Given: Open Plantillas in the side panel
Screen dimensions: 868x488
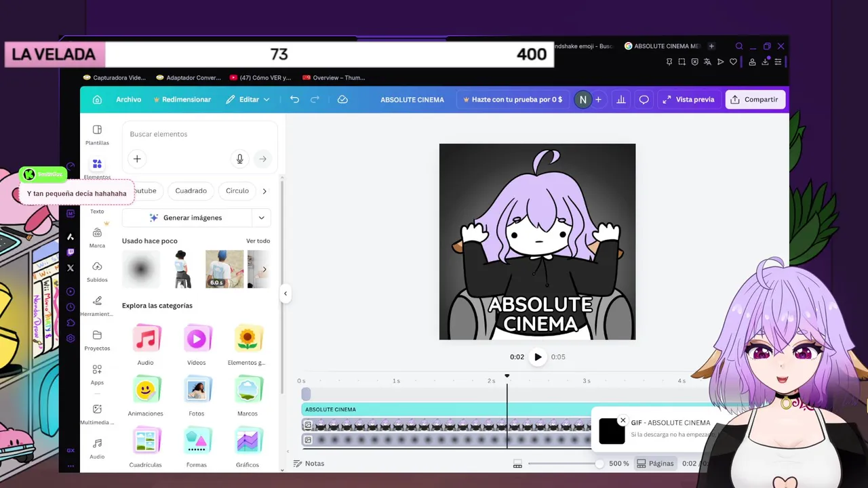Looking at the screenshot, I should pos(97,135).
